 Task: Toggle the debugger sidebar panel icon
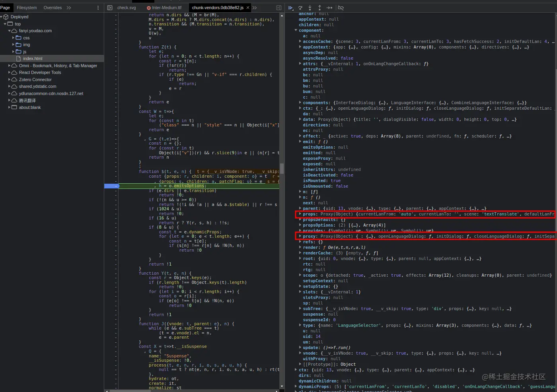pyautogui.click(x=279, y=8)
